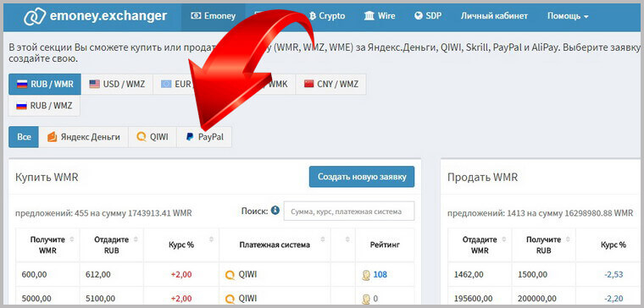Open the SDP globe section

428,16
